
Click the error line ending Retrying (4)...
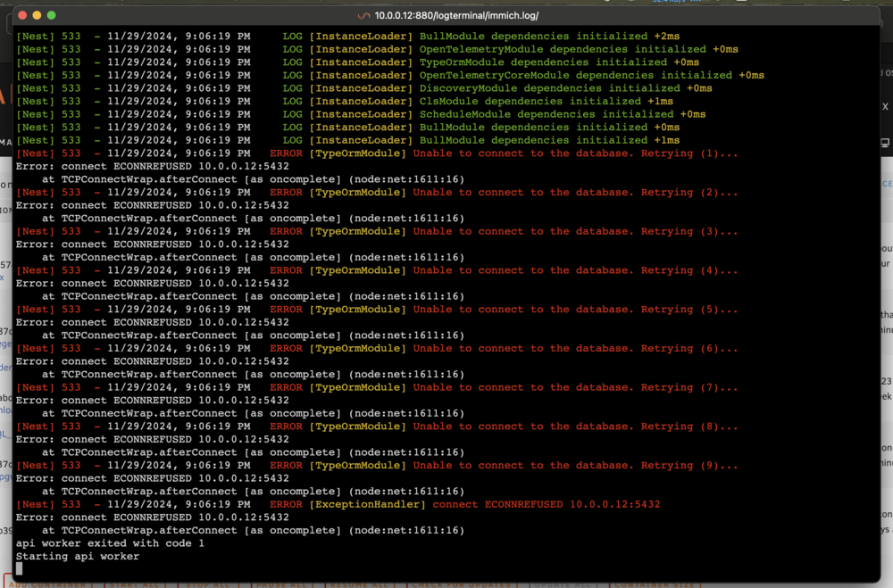[377, 270]
